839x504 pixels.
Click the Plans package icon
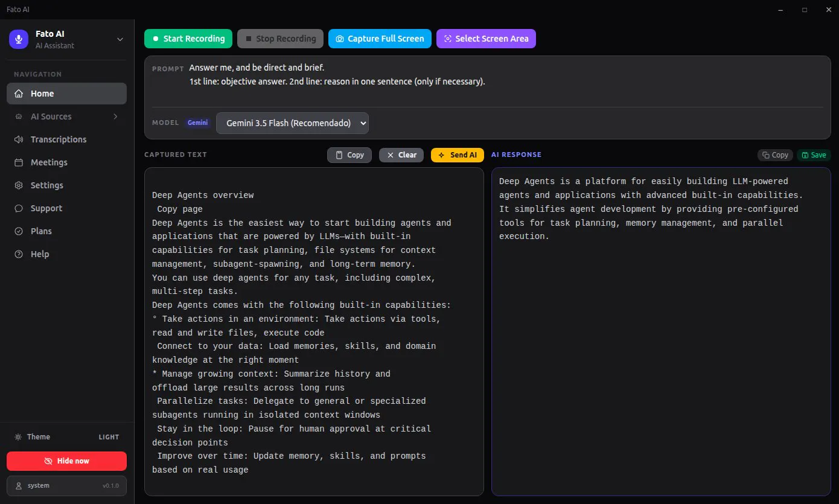point(19,231)
